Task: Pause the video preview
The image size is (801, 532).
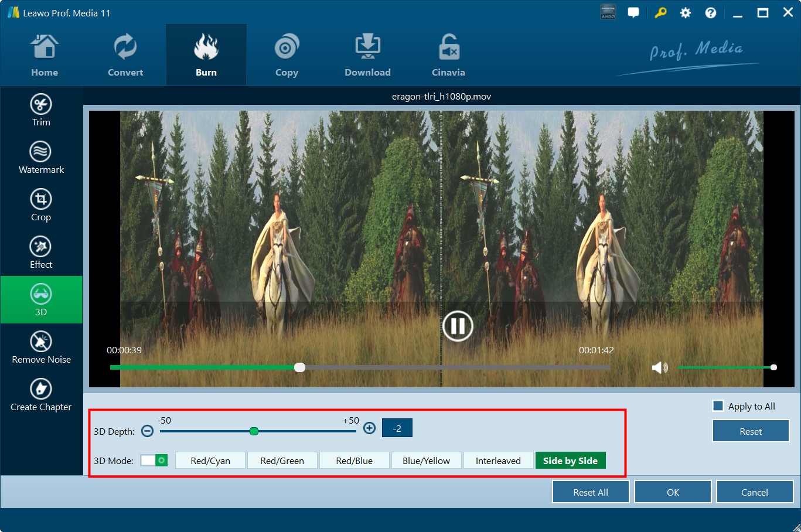Action: 458,326
